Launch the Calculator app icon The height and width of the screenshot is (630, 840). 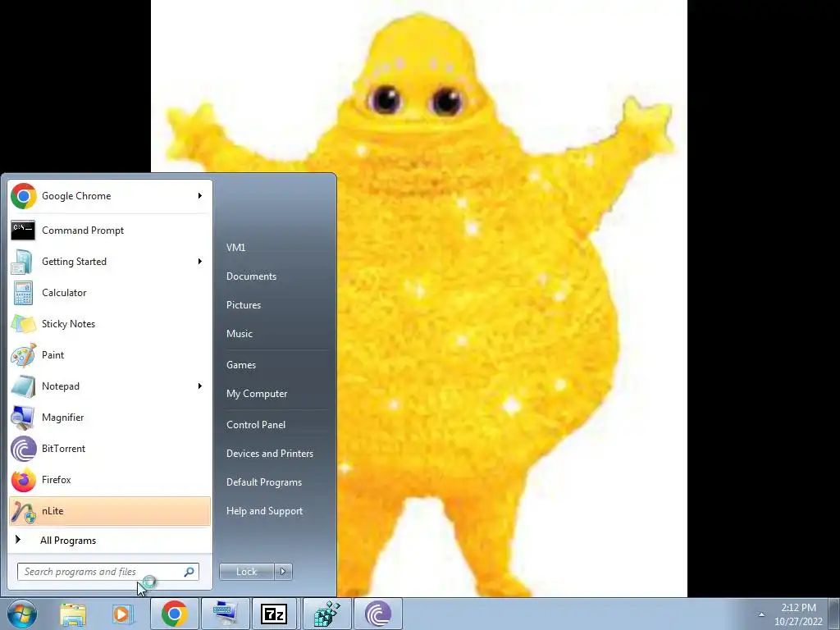coord(23,293)
